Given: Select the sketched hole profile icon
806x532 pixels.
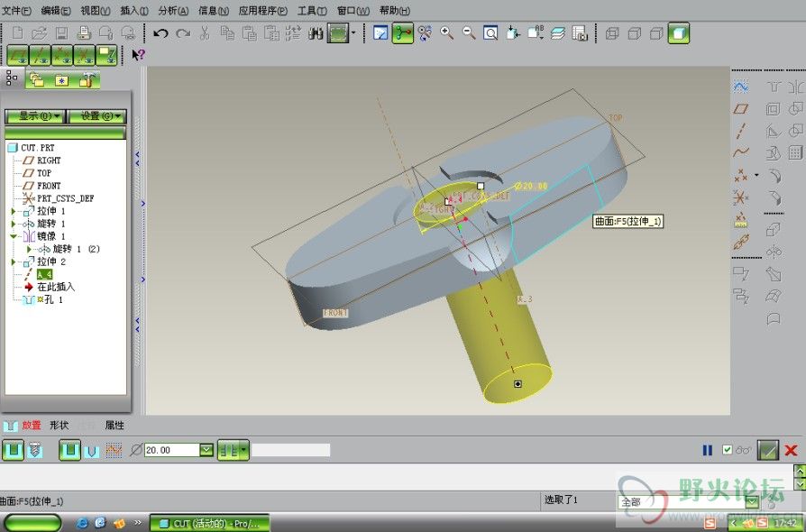Looking at the screenshot, I should [114, 451].
